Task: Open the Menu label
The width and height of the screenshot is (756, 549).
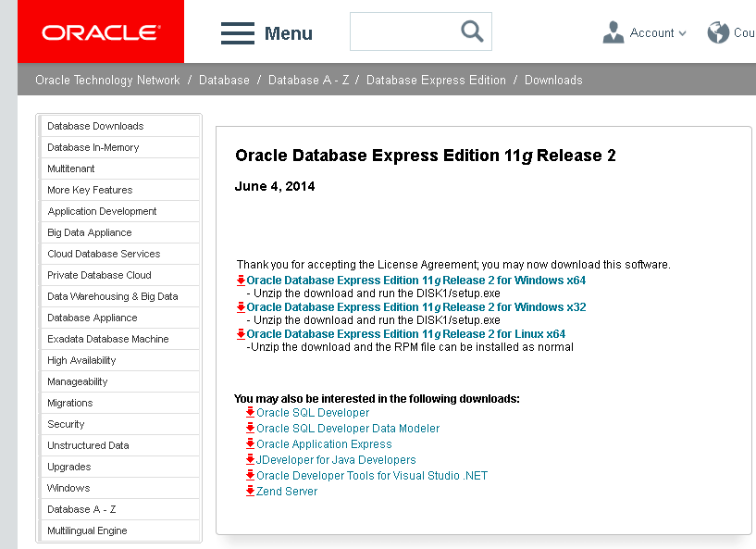Action: (289, 33)
